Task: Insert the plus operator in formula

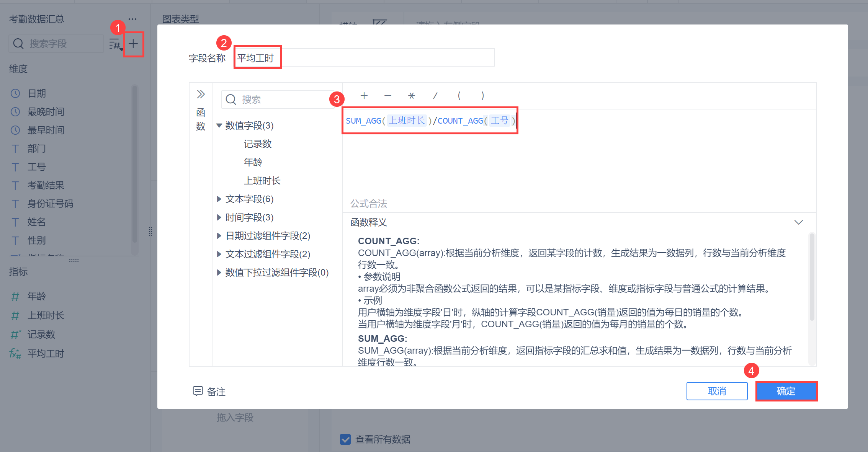Action: point(364,96)
